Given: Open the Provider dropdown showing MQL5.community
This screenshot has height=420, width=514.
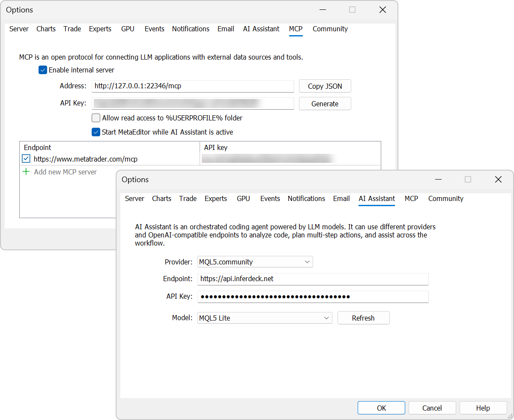Looking at the screenshot, I should click(x=255, y=262).
